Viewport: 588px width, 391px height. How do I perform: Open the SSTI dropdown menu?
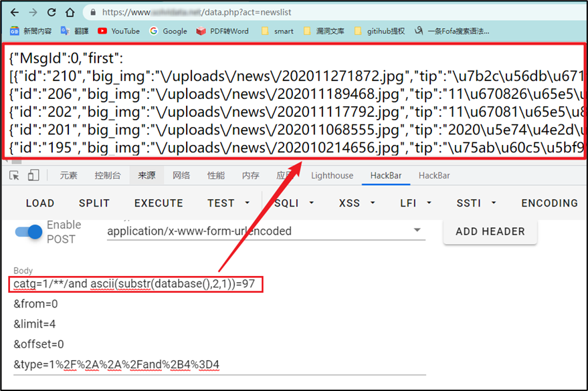tap(476, 203)
